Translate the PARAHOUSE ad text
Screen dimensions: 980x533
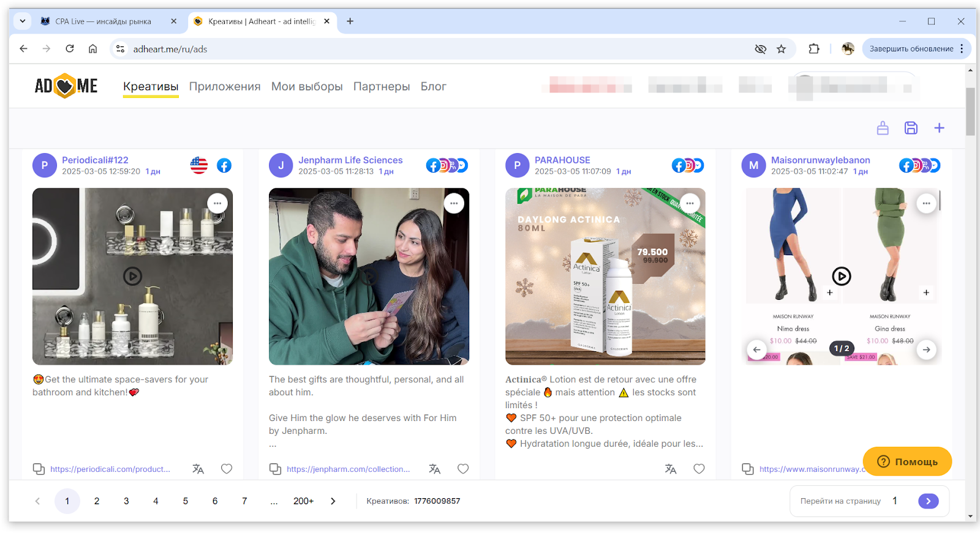click(x=671, y=469)
